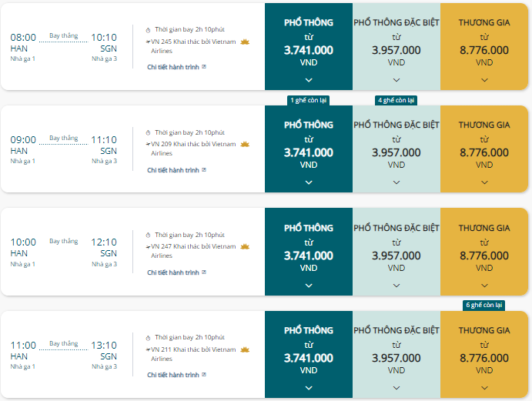Click the clock icon on the 10:00 flight

pyautogui.click(x=148, y=235)
